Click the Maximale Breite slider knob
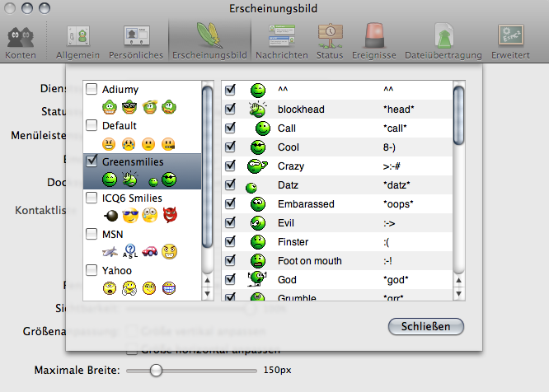 click(x=156, y=371)
